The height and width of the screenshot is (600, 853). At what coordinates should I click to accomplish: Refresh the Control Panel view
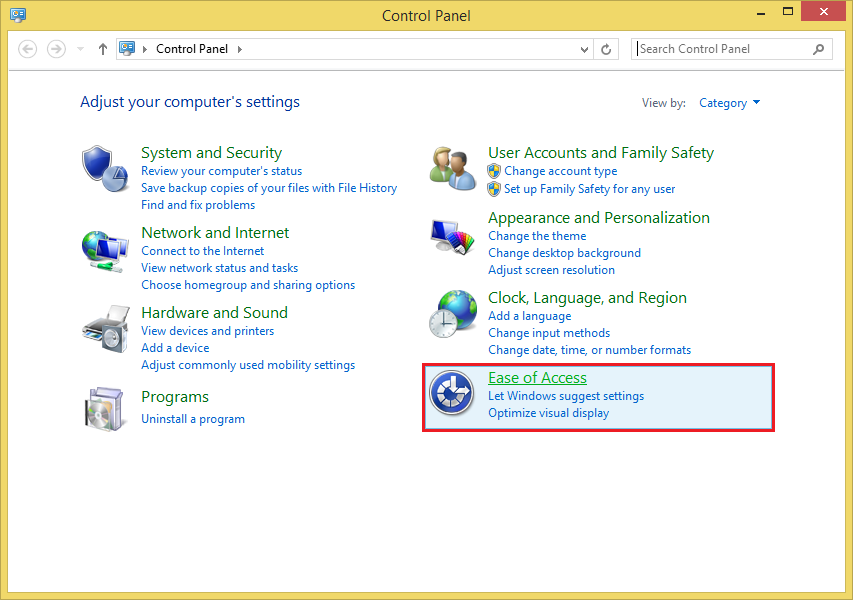point(606,50)
